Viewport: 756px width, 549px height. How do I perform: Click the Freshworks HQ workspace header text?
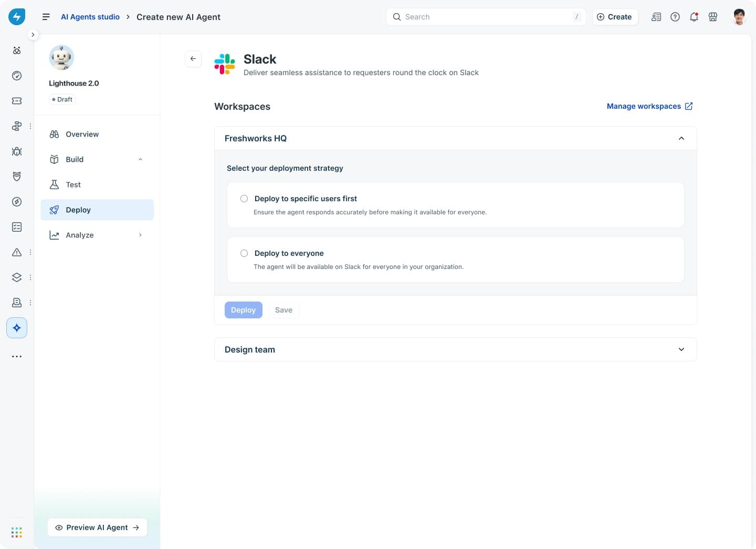pyautogui.click(x=256, y=138)
